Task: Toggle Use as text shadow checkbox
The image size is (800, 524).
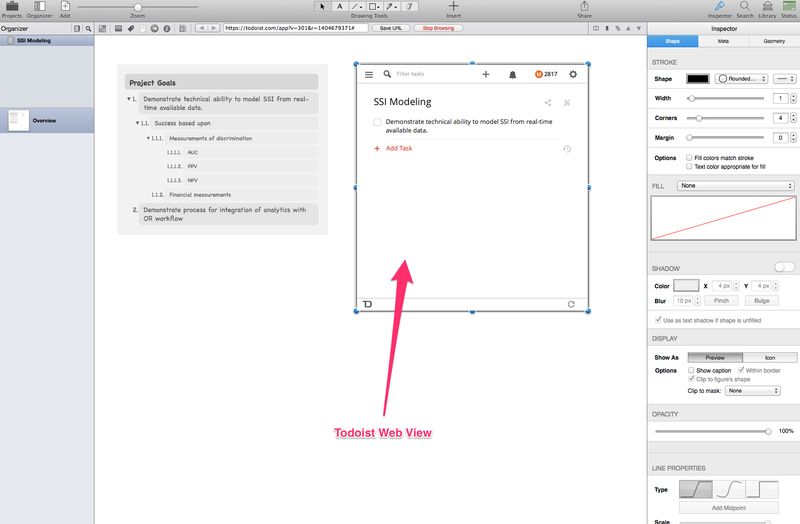Action: click(x=658, y=319)
